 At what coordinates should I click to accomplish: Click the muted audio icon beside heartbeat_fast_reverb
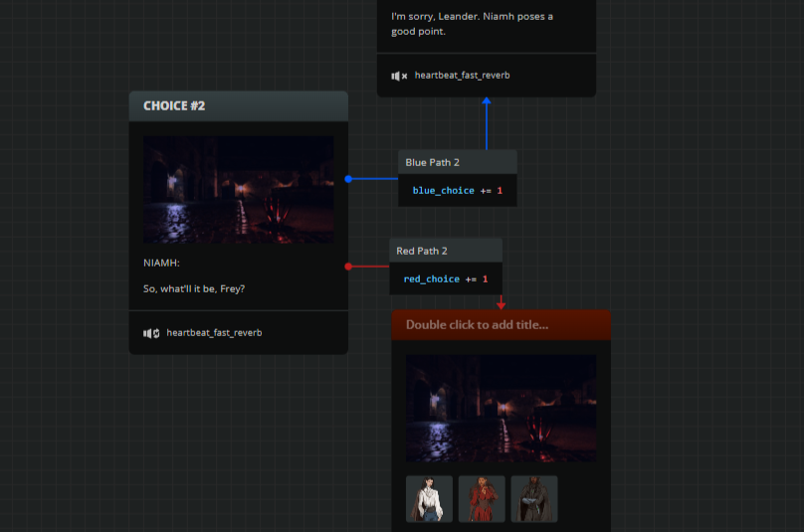click(x=399, y=76)
